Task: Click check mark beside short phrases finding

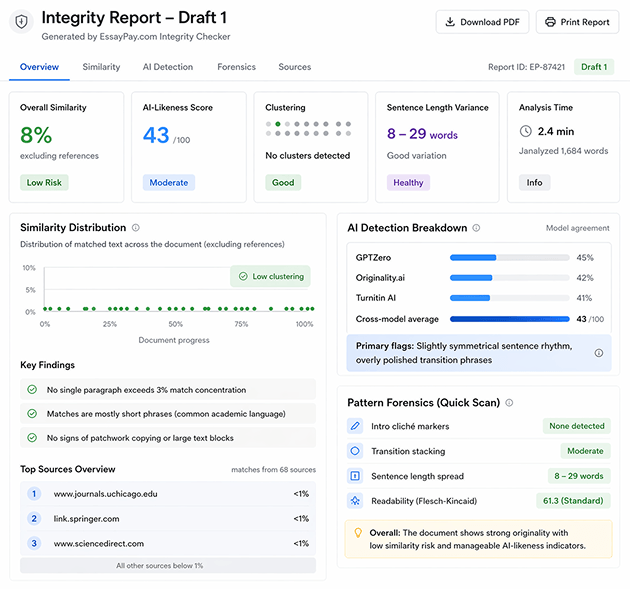Action: coord(32,414)
